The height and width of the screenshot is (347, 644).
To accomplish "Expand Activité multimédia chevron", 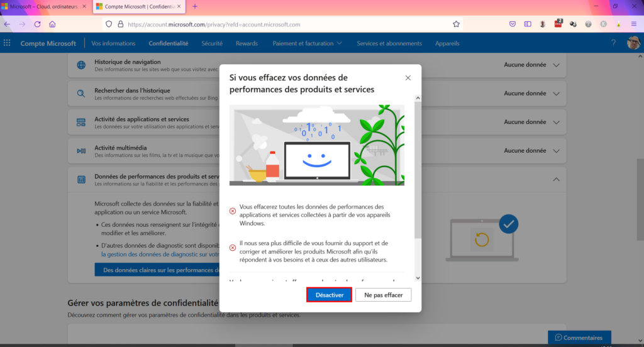I will click(556, 151).
